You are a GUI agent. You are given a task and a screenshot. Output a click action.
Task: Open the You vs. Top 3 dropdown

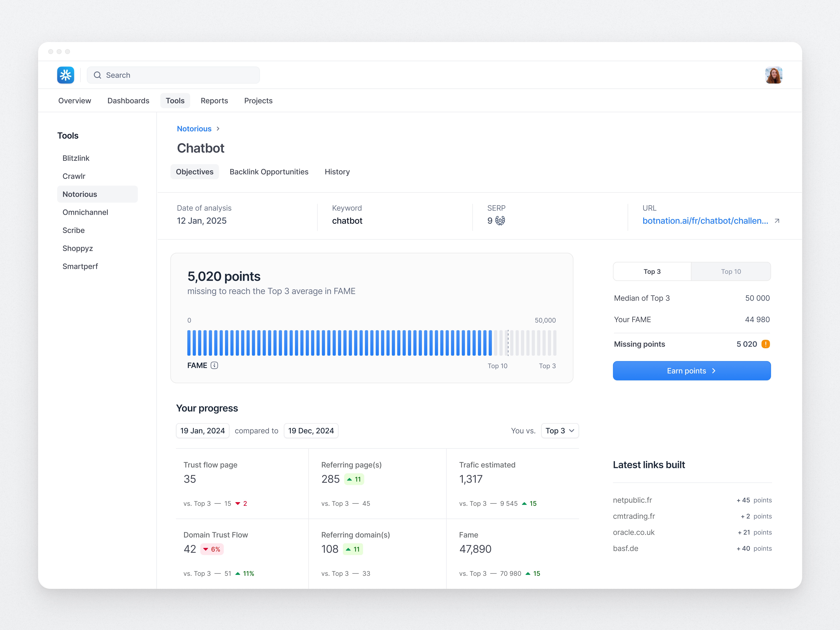point(560,431)
